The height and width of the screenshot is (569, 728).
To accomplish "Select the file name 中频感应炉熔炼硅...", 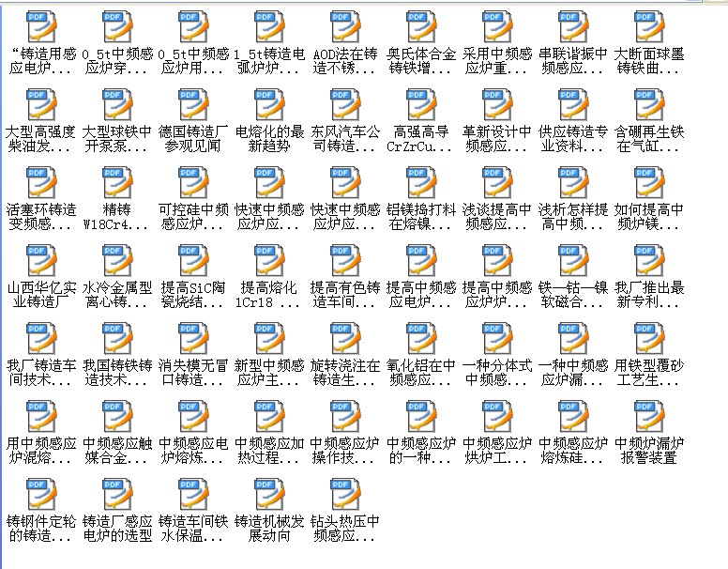I will coord(573,451).
